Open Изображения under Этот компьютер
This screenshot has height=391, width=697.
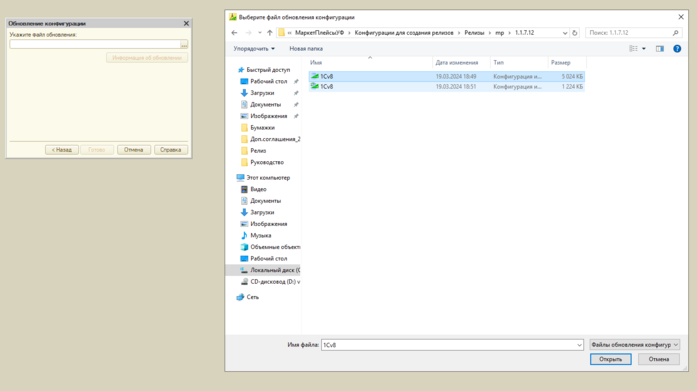(x=268, y=224)
